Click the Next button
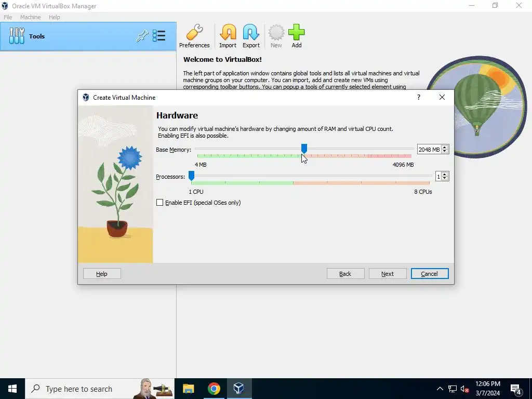Viewport: 532px width, 399px height. [388, 274]
